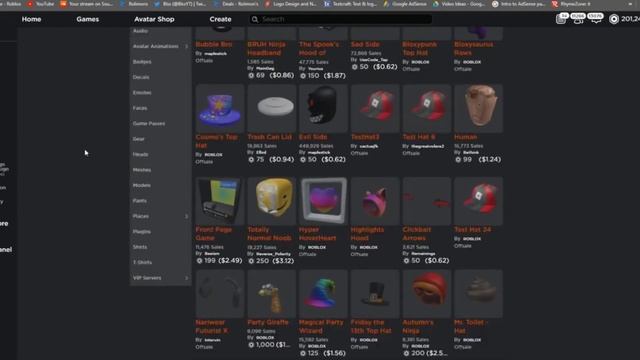Image resolution: width=640 pixels, height=360 pixels.
Task: Open the Human head item thumbnail
Action: point(478,108)
